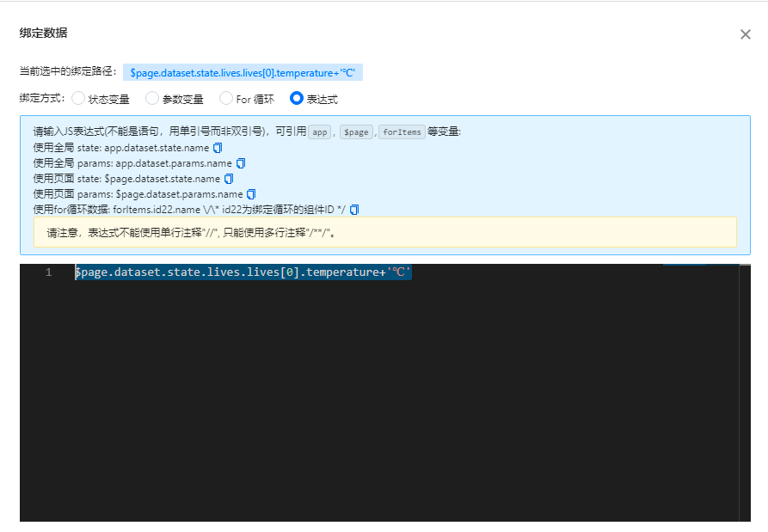Click the current binding path value
Image resolution: width=768 pixels, height=532 pixels.
click(x=243, y=72)
